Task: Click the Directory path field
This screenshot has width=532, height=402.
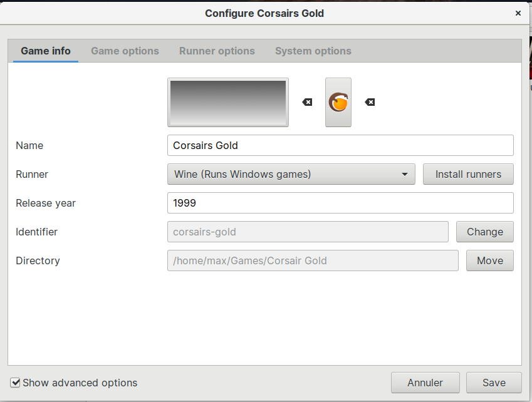Action: [x=313, y=260]
